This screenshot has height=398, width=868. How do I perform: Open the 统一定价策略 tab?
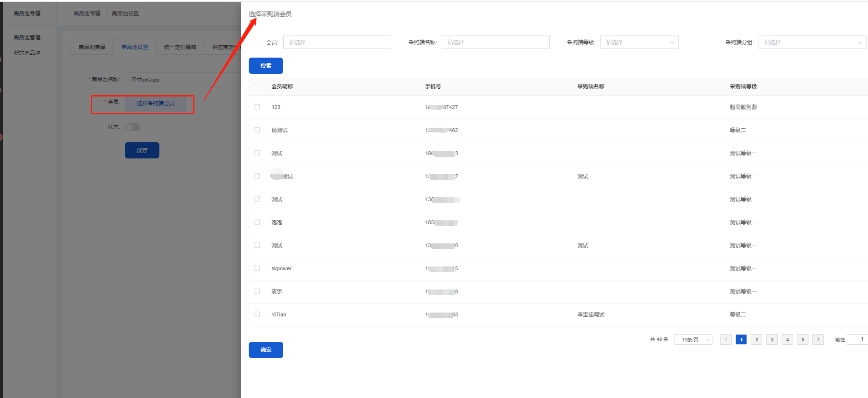(180, 47)
